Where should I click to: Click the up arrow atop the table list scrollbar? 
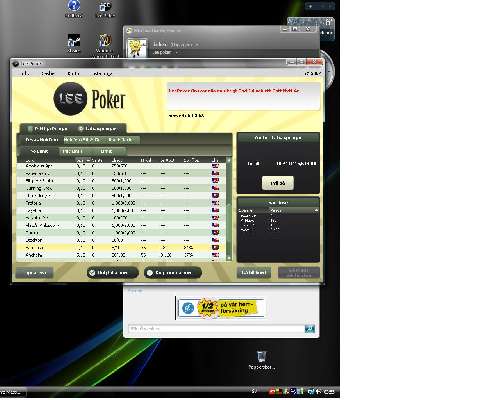(x=229, y=160)
